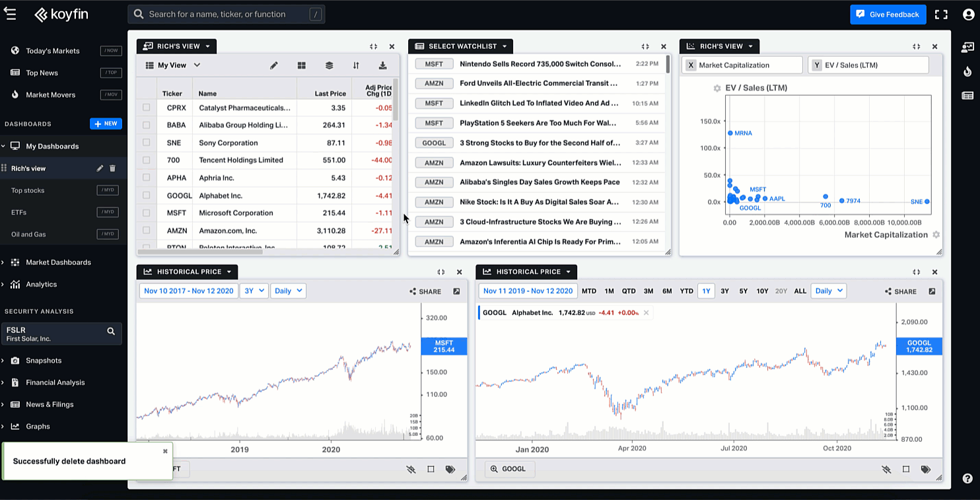Image resolution: width=980 pixels, height=500 pixels.
Task: Toggle fullscreen mode icon in top bar
Action: (x=941, y=15)
